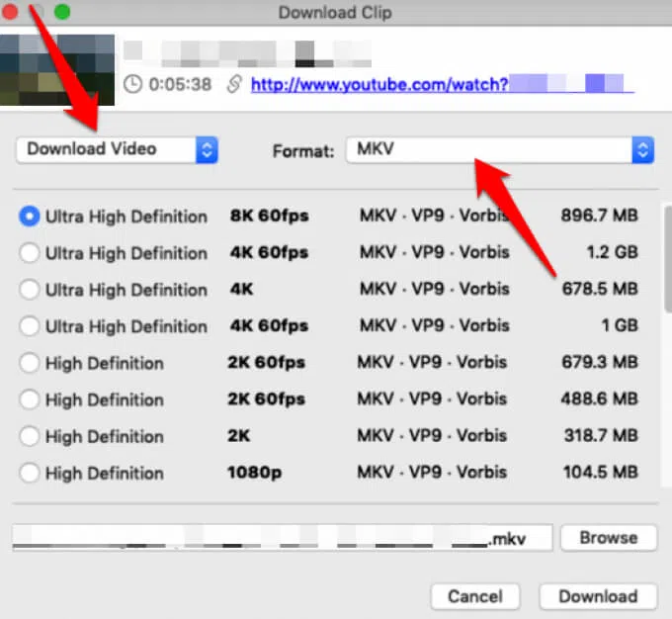This screenshot has height=619, width=672.
Task: Click the Download button
Action: [598, 596]
